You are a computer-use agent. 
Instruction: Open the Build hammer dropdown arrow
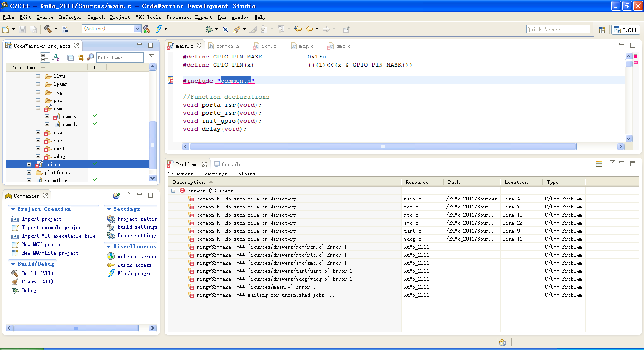point(56,29)
